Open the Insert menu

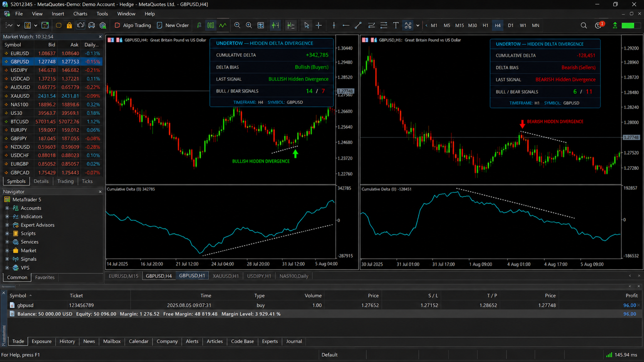tap(58, 14)
